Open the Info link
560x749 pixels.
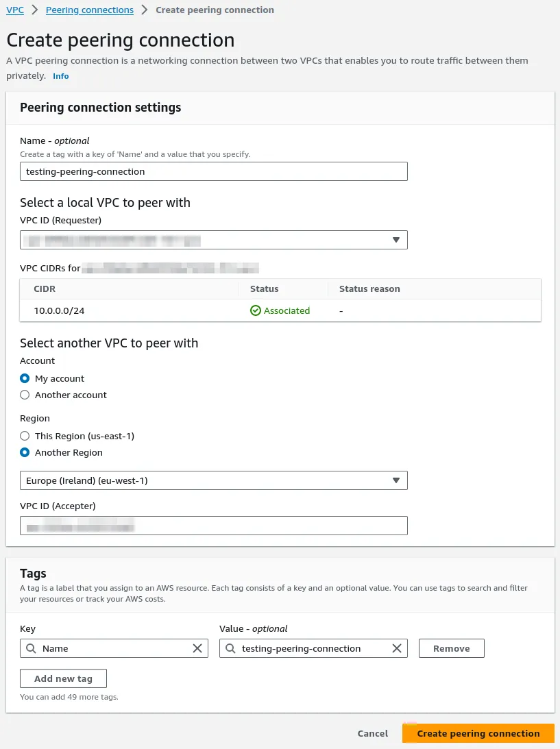61,76
